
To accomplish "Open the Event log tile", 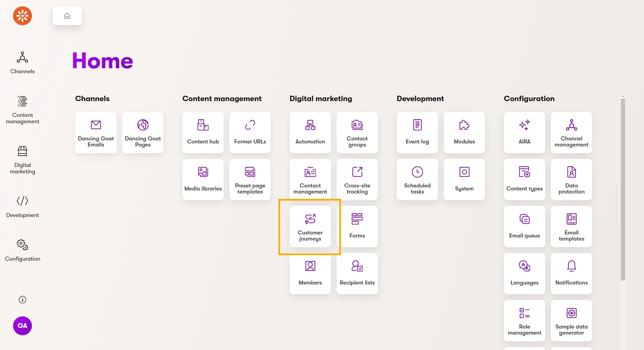I will click(417, 133).
